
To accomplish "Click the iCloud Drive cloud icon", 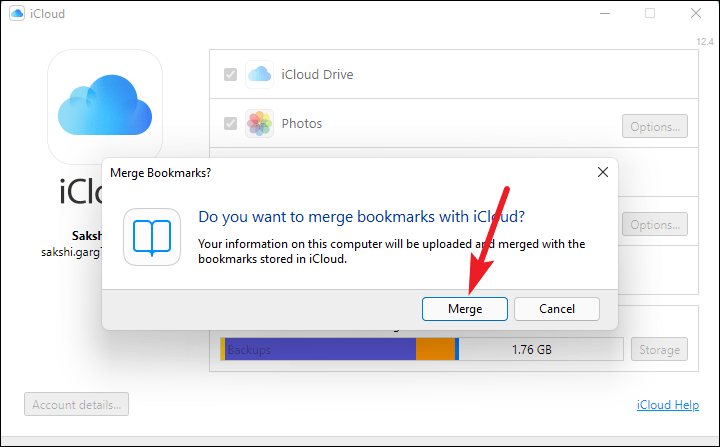I will 259,74.
